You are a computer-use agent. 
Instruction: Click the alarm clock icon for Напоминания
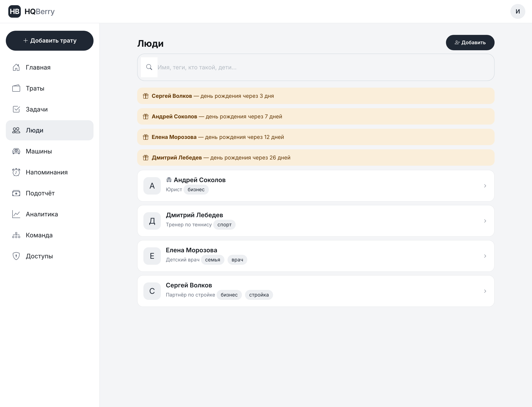[x=16, y=172]
